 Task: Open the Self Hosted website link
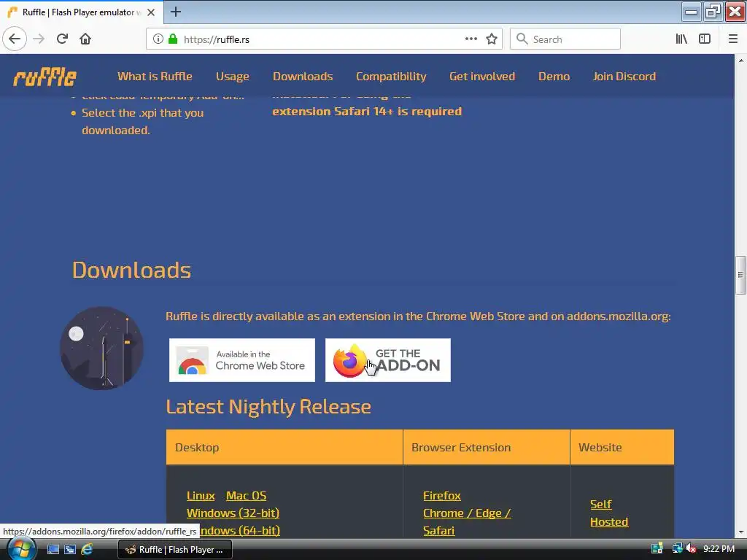click(609, 513)
